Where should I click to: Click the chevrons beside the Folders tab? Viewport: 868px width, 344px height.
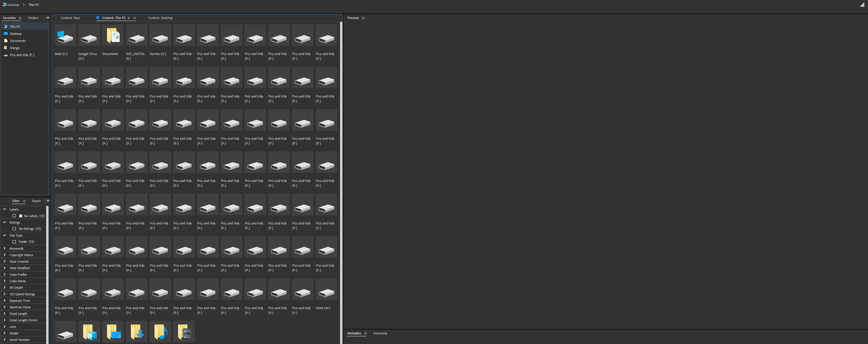click(x=48, y=18)
